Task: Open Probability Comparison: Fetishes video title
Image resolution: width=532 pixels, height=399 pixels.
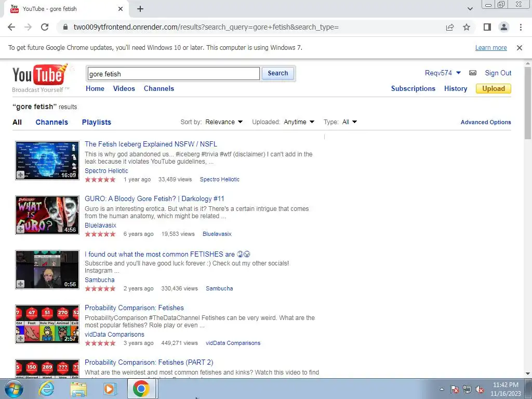Action: 134,308
